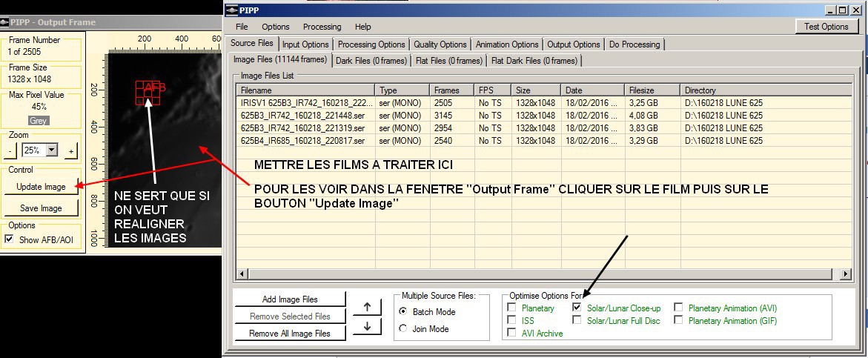Open the 25% zoom dropdown
This screenshot has height=358, width=868.
click(x=52, y=150)
